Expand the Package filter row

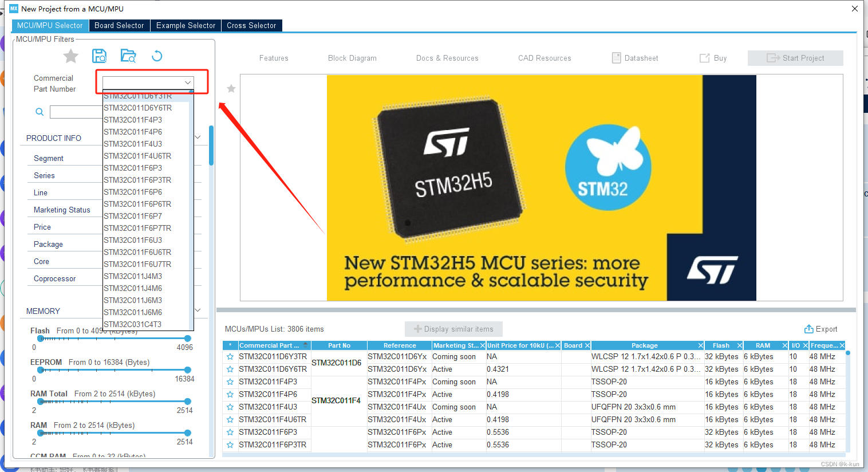coord(48,244)
